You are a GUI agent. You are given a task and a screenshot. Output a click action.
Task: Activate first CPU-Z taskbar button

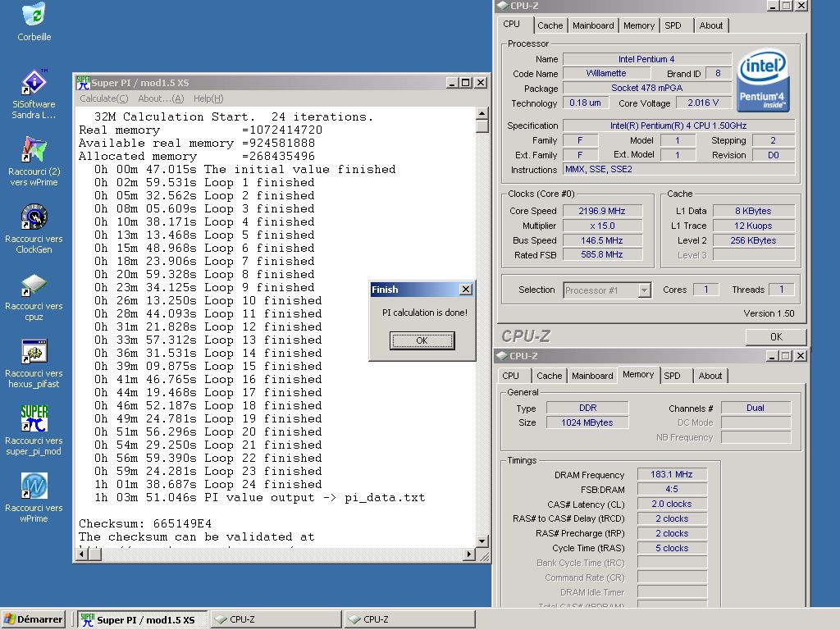coord(276,619)
